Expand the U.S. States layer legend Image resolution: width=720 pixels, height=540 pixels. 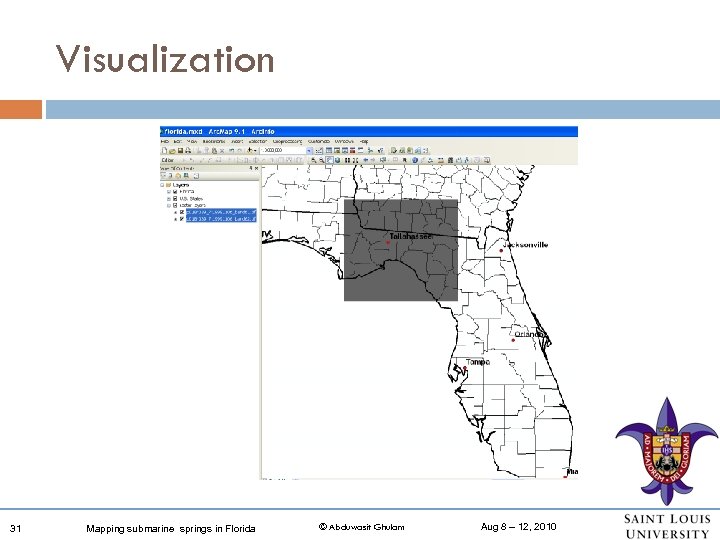[169, 199]
